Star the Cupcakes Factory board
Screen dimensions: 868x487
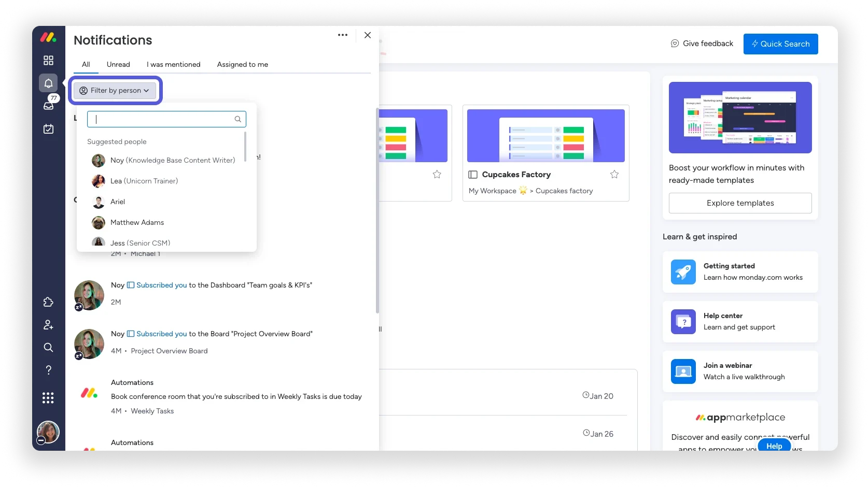(x=614, y=174)
